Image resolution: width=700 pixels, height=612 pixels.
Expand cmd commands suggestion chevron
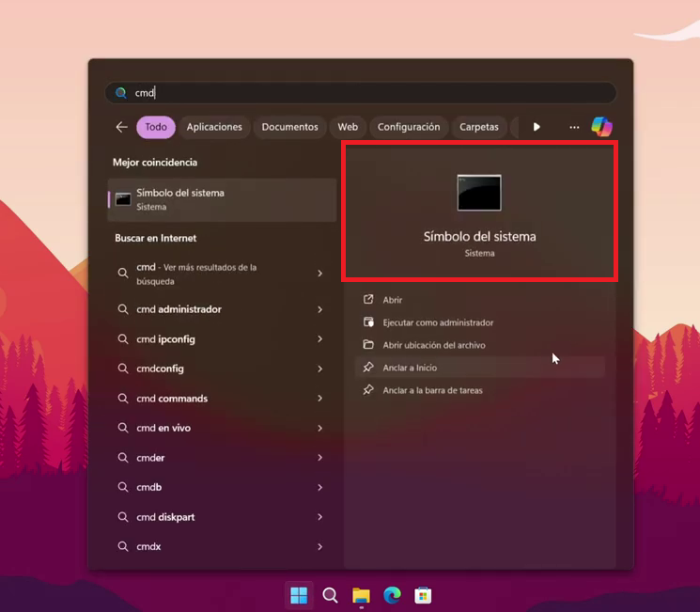(x=320, y=398)
